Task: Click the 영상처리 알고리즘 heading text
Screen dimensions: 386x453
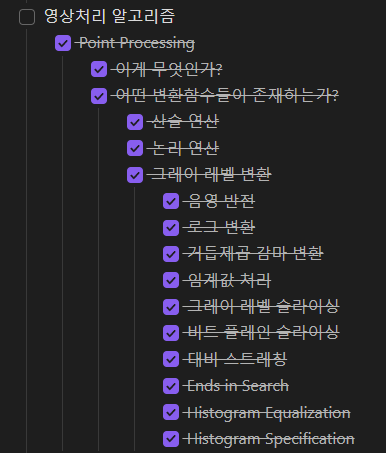Action: click(109, 16)
